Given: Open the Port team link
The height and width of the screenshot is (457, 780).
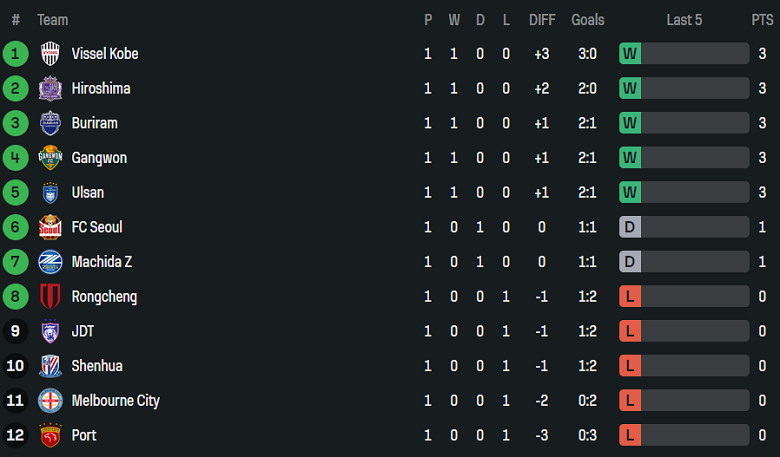Looking at the screenshot, I should pyautogui.click(x=84, y=435).
